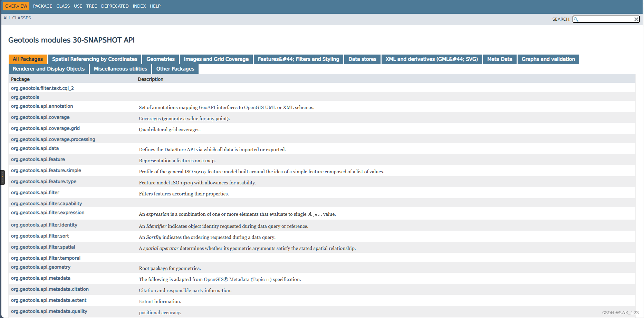Open org.geotools.api.feature.type package
Screen dimensions: 644x318
[x=44, y=182]
